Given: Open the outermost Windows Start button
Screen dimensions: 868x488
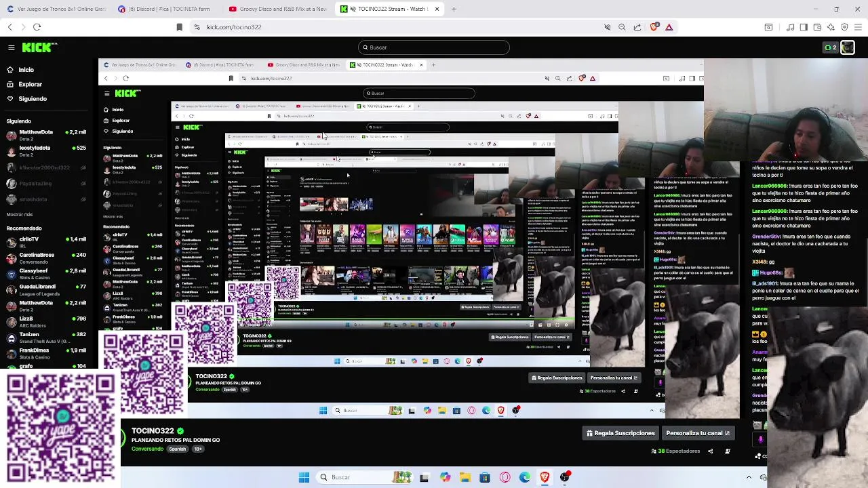Looking at the screenshot, I should [304, 477].
